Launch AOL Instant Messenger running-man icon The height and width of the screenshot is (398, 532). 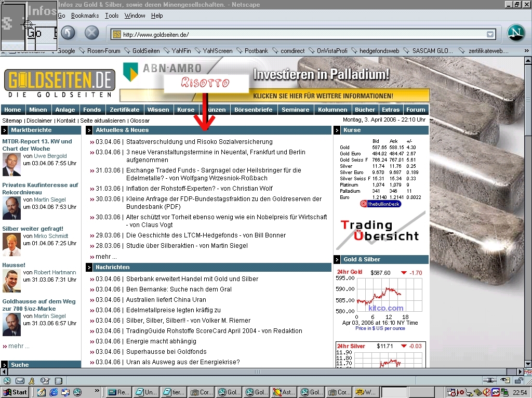[32, 381]
